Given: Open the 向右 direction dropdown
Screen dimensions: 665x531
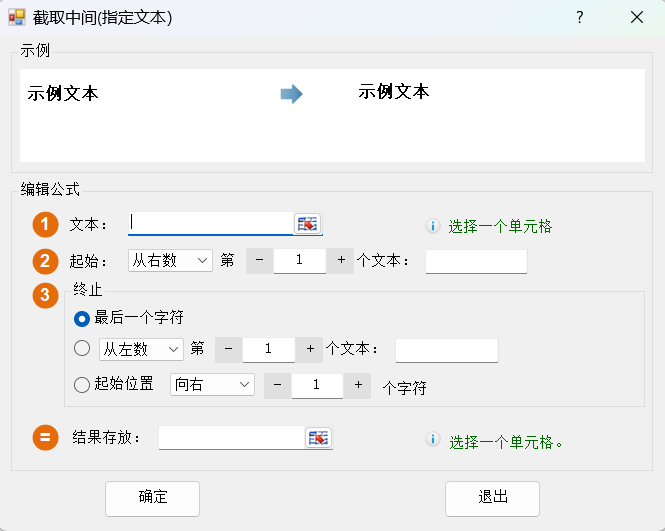Looking at the screenshot, I should (212, 384).
